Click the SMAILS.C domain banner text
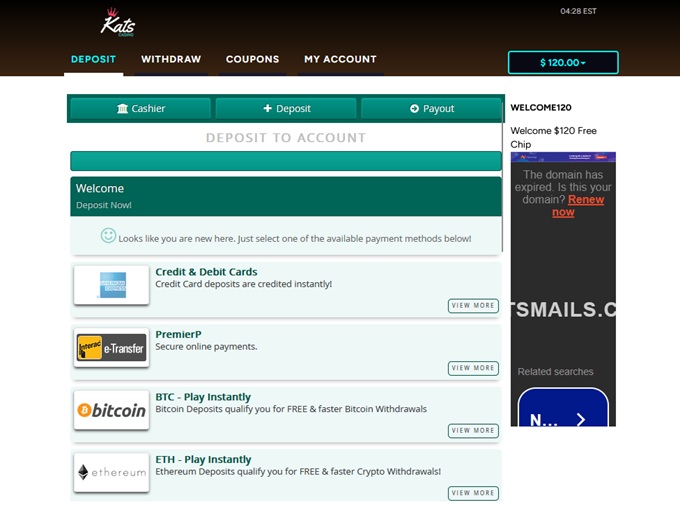 [x=563, y=310]
